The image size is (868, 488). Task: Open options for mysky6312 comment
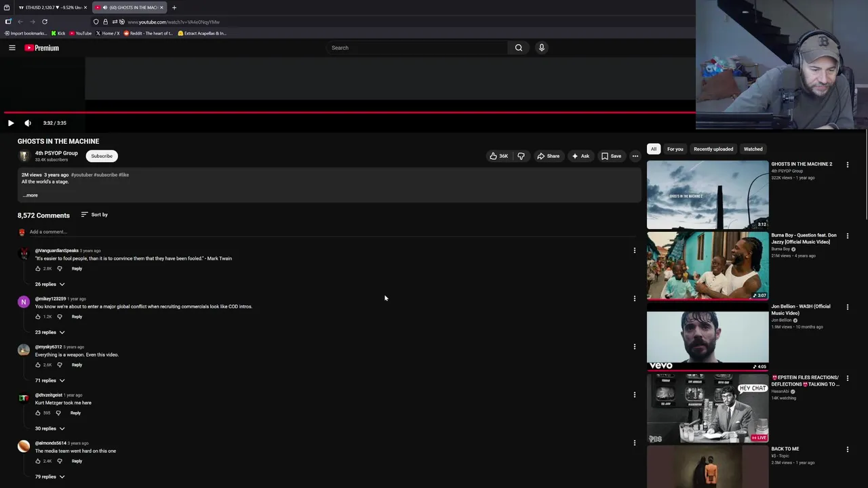[635, 346]
